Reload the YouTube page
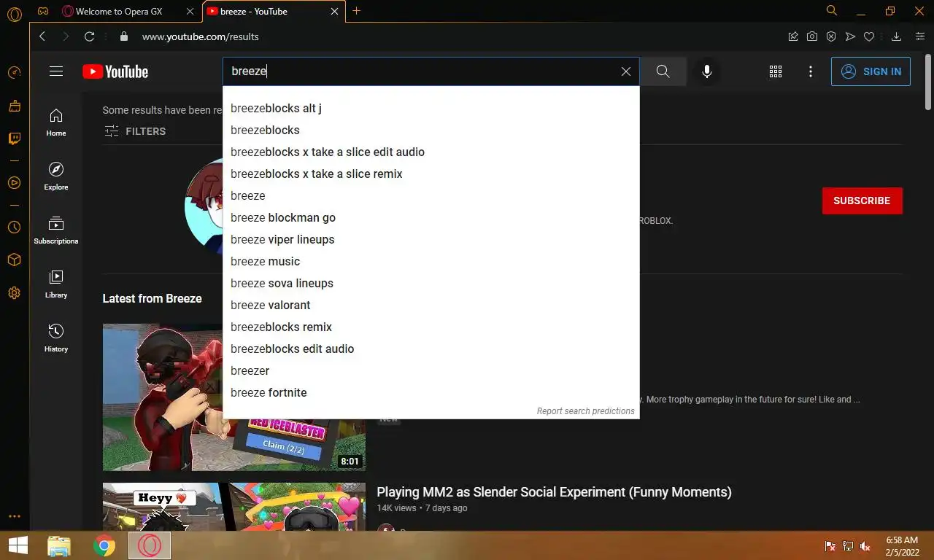Viewport: 934px width, 560px height. pyautogui.click(x=90, y=36)
